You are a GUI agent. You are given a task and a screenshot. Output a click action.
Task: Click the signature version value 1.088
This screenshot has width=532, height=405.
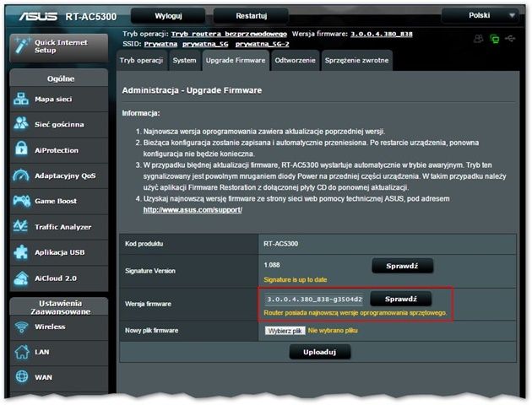pyautogui.click(x=272, y=265)
